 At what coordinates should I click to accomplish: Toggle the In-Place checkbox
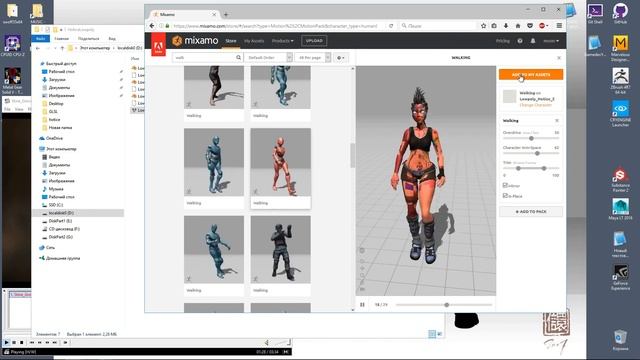tap(505, 196)
